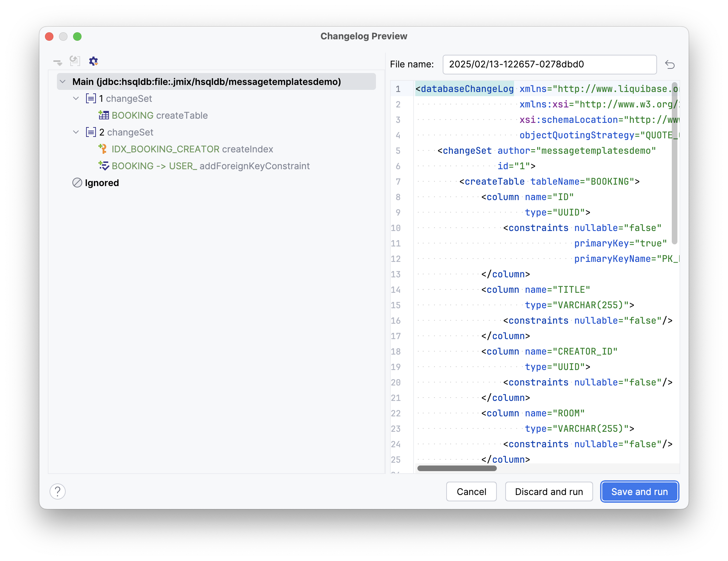Click the Discard and run button

pos(548,491)
